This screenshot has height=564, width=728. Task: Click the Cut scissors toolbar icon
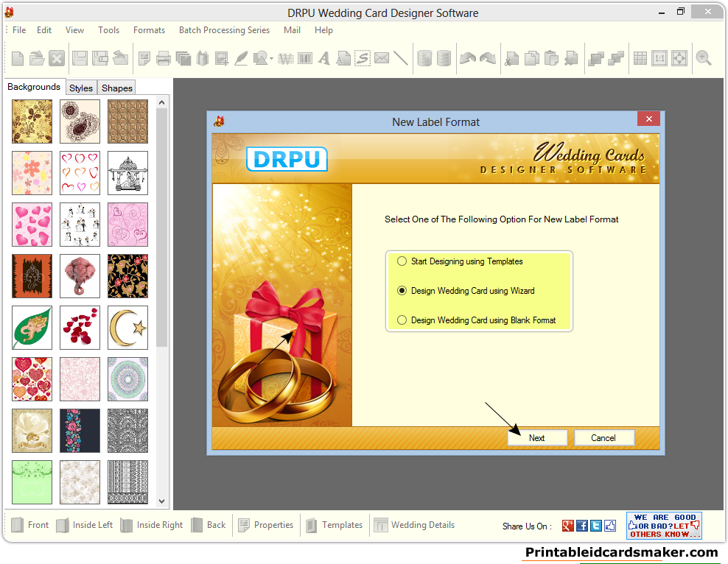click(x=511, y=58)
